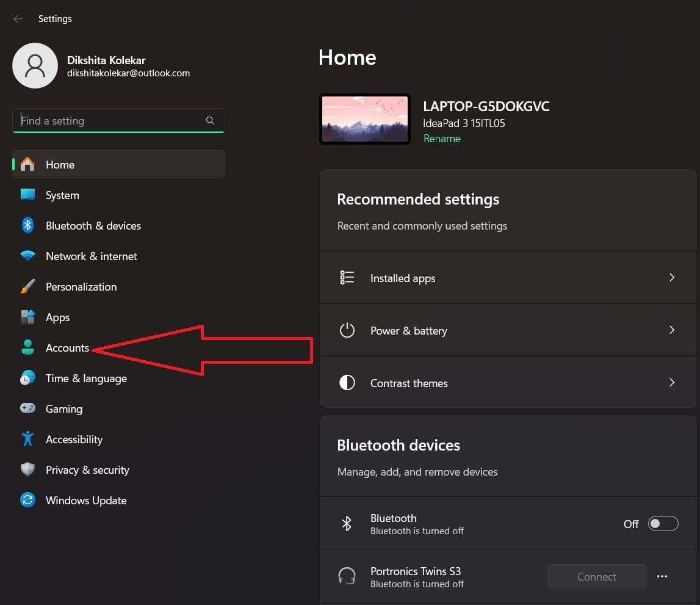This screenshot has height=605, width=700.
Task: Select Home in the sidebar
Action: tap(60, 164)
